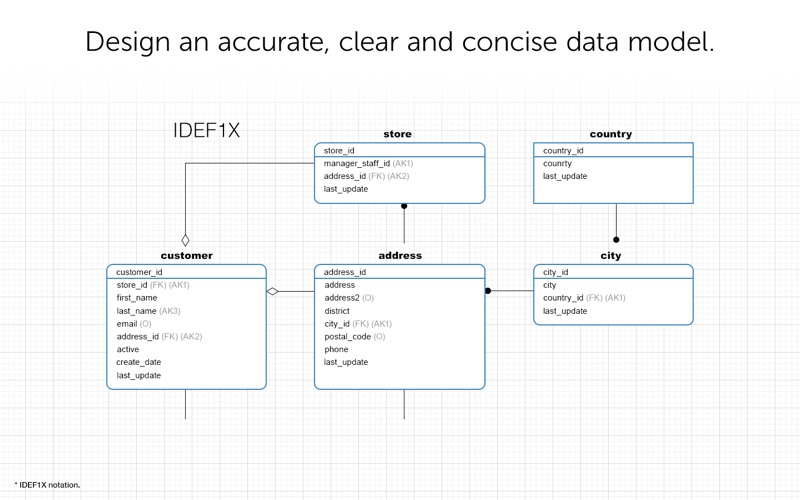The image size is (800, 500).
Task: Click last_update in the store table
Action: tap(345, 189)
